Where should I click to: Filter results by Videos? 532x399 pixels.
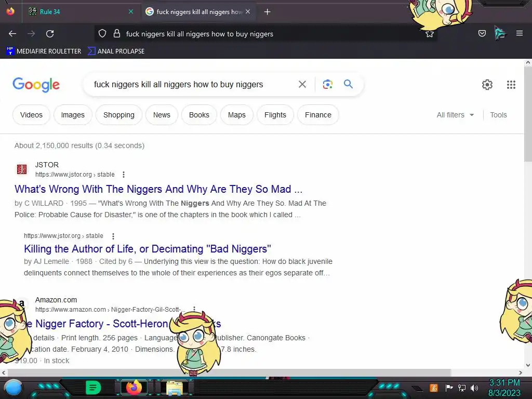31,115
